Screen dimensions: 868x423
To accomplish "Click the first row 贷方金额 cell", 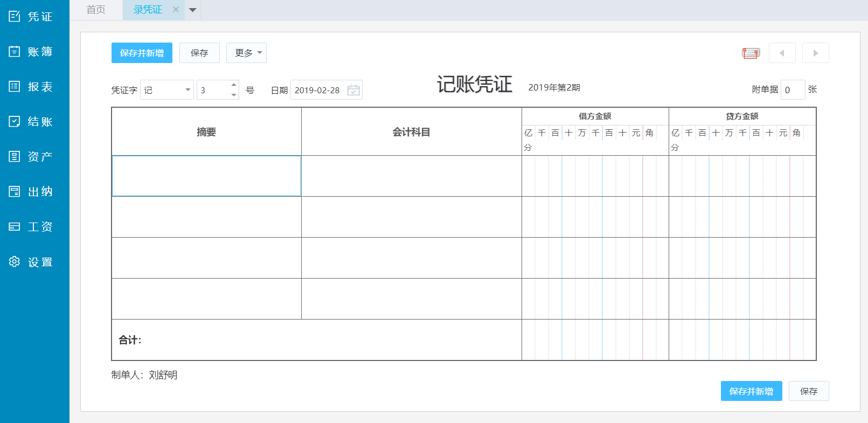I will [742, 176].
